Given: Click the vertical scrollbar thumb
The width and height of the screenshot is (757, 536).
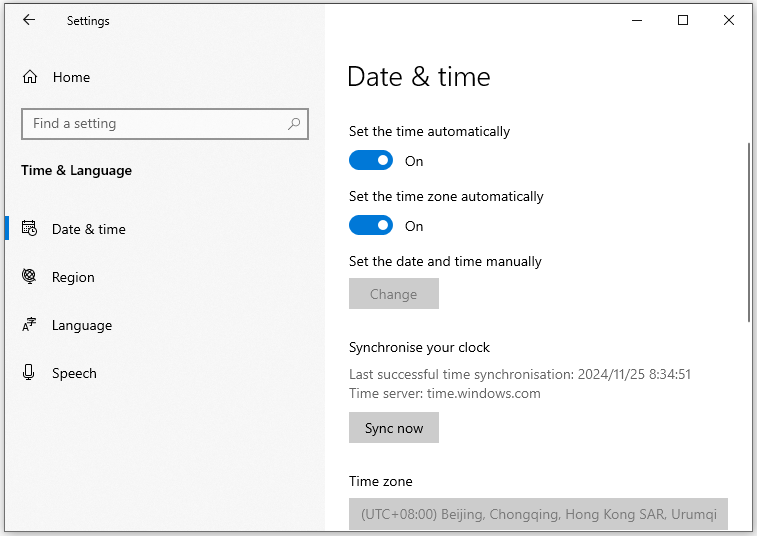Looking at the screenshot, I should [x=749, y=232].
